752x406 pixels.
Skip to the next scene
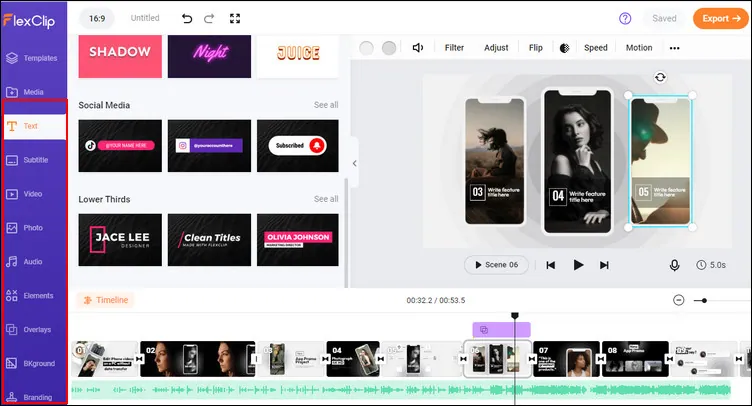604,265
